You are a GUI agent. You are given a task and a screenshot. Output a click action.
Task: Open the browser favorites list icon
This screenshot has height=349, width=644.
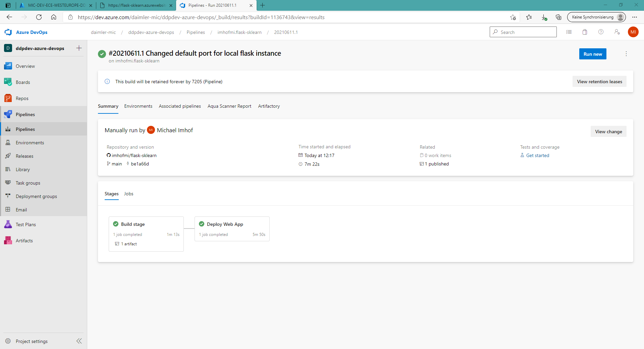(529, 17)
